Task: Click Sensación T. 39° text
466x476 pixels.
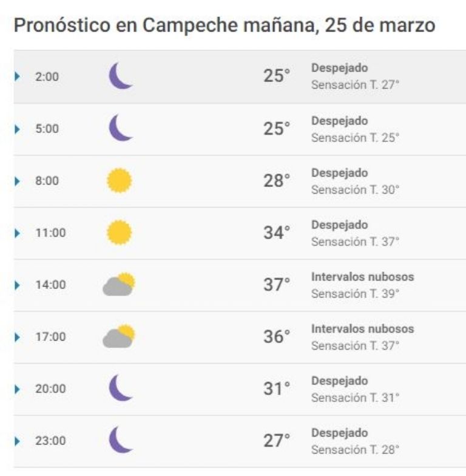Action: click(355, 294)
